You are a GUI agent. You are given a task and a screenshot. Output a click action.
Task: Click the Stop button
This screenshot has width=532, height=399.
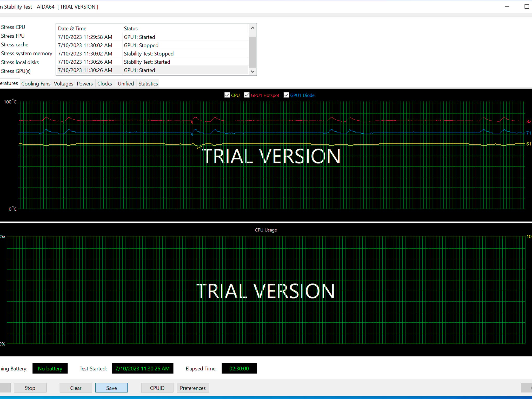click(30, 388)
